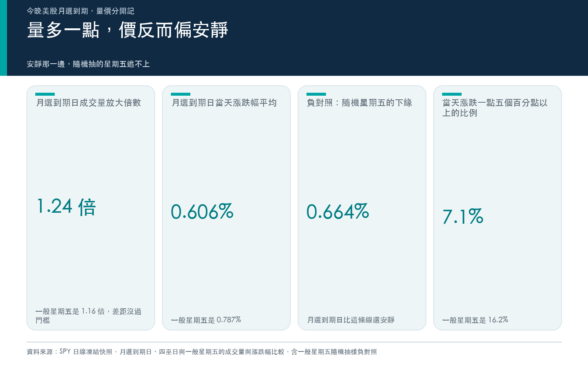Click the value 0.606%
The height and width of the screenshot is (368, 588).
[202, 212]
